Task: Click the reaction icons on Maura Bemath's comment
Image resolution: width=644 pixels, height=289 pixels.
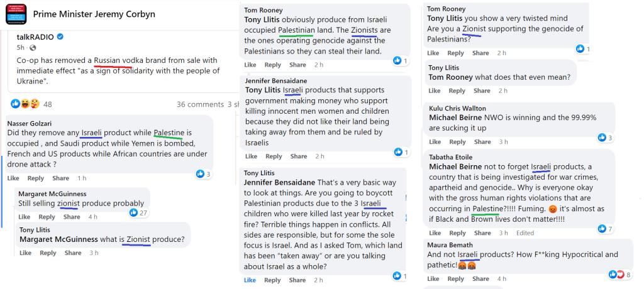Action: [616, 275]
